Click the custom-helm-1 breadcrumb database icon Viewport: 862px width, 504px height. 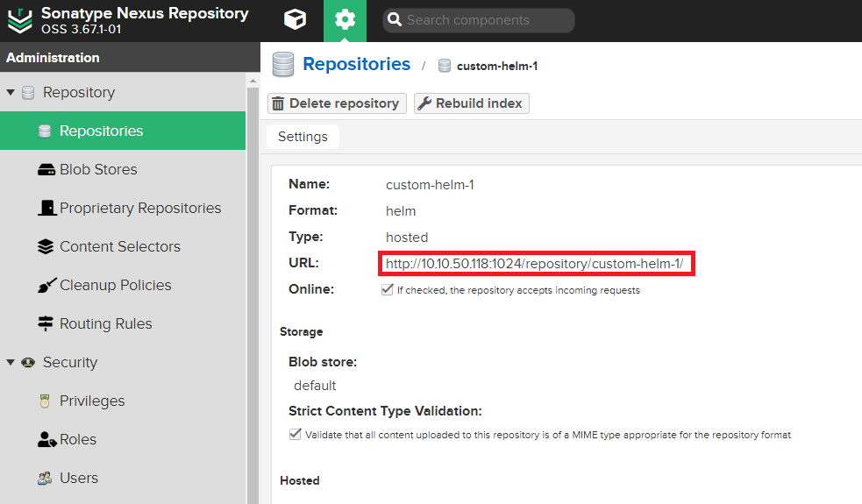click(445, 66)
